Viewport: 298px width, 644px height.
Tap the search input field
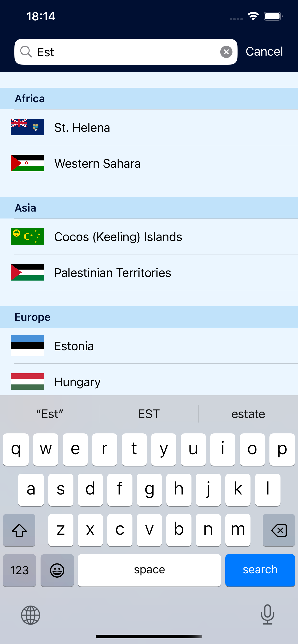click(x=125, y=52)
